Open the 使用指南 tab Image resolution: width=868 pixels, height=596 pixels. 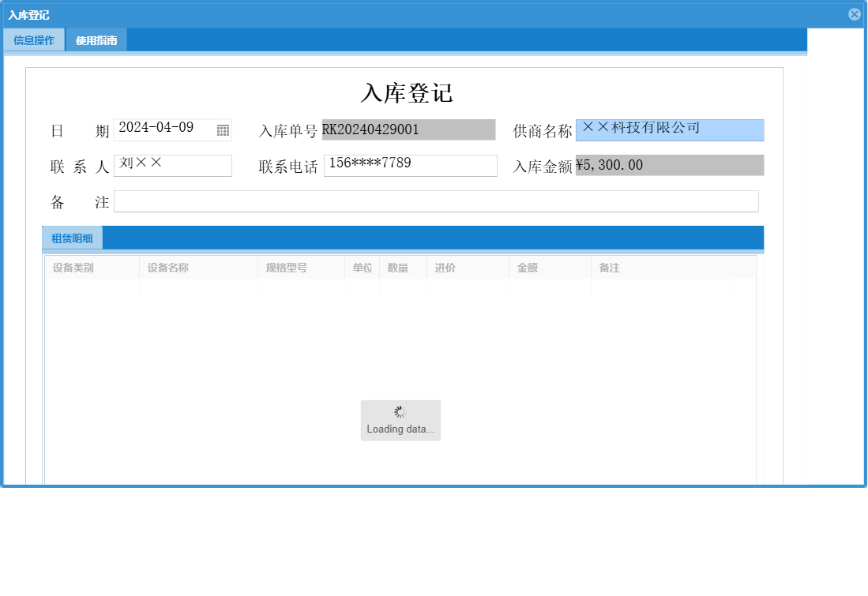(95, 39)
